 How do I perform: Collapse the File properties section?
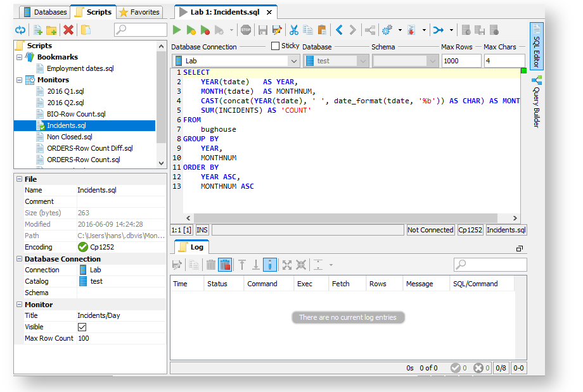tap(20, 179)
